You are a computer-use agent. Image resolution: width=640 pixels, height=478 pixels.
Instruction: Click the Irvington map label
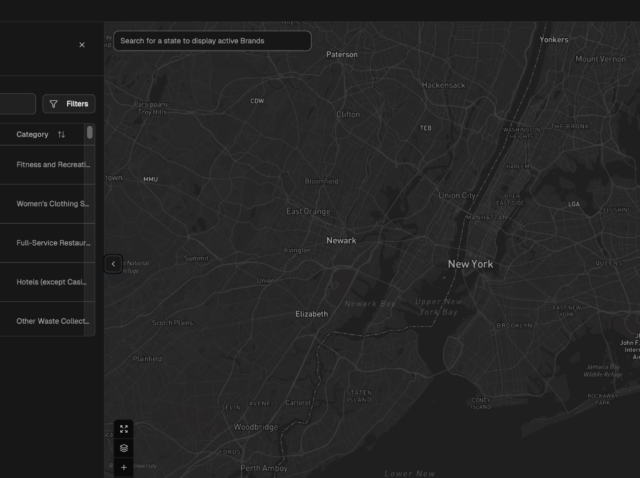[298, 250]
